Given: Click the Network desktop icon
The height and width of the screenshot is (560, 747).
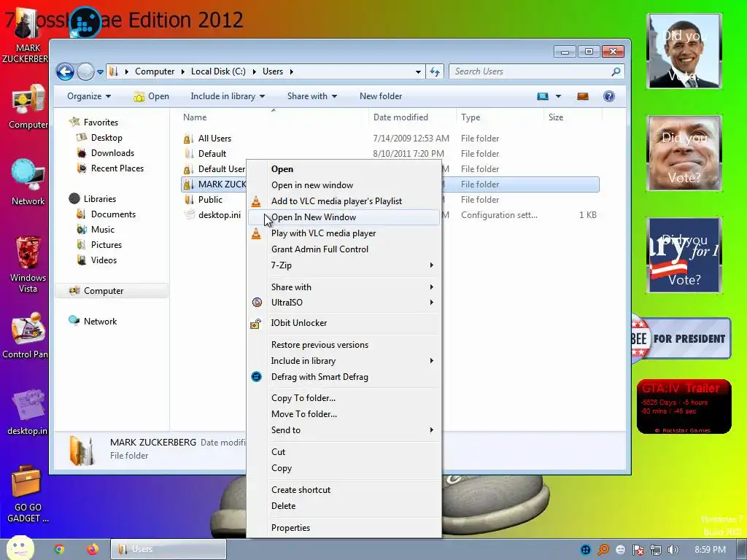Looking at the screenshot, I should pos(28,183).
